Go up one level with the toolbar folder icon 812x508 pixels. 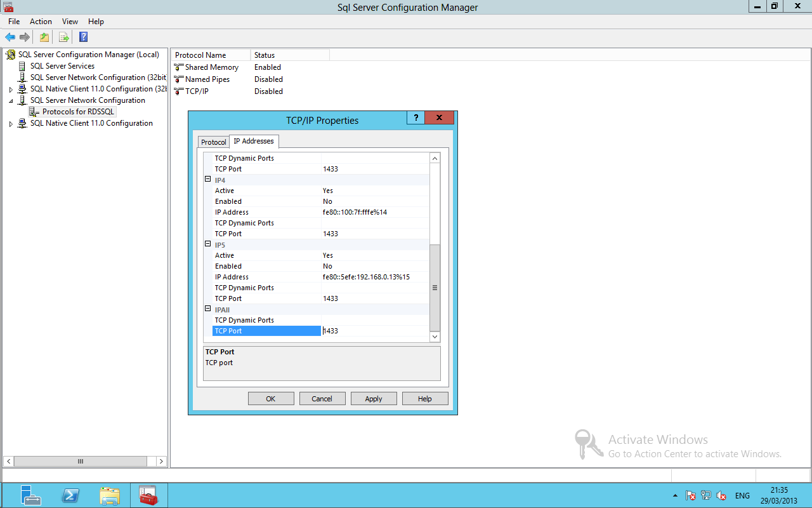coord(44,37)
